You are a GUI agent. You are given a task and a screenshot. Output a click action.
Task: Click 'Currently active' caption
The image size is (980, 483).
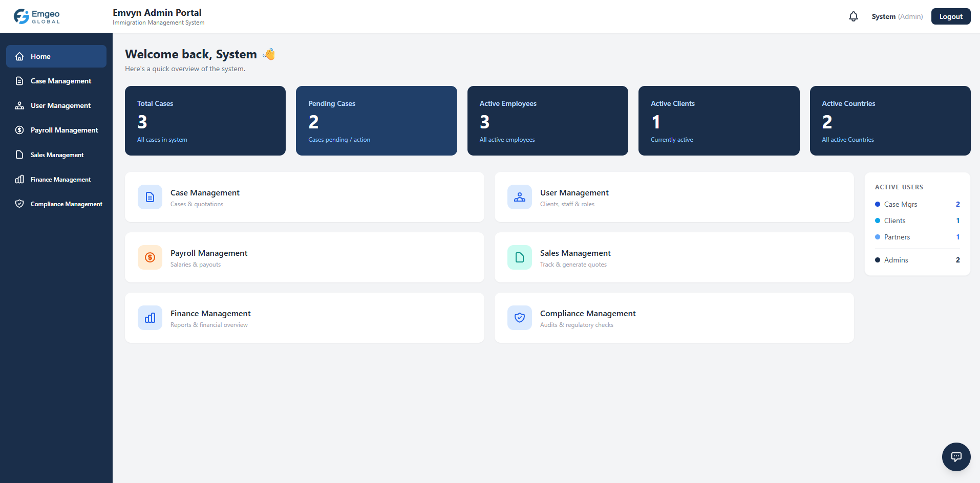(672, 140)
